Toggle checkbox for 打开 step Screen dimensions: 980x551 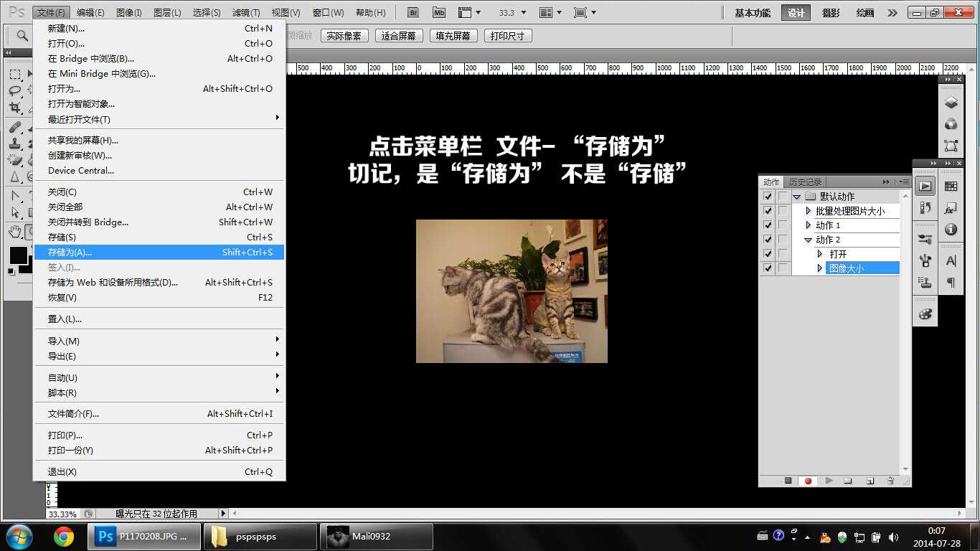click(768, 254)
